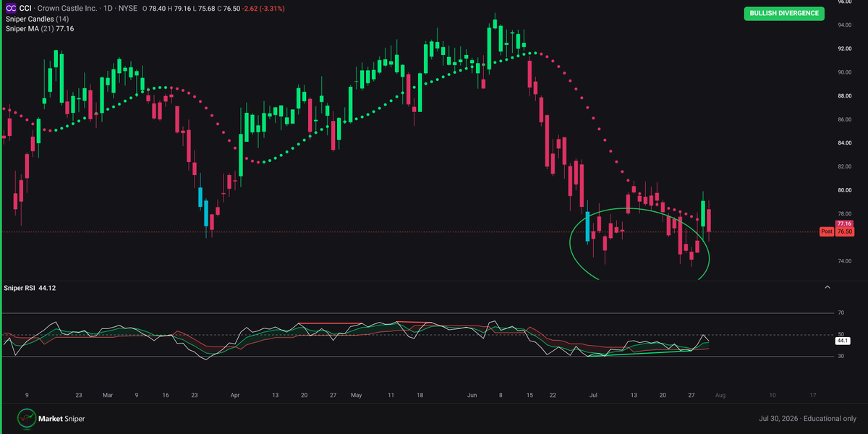Click the RSI 30 level label
Image resolution: width=868 pixels, height=434 pixels.
tap(841, 357)
